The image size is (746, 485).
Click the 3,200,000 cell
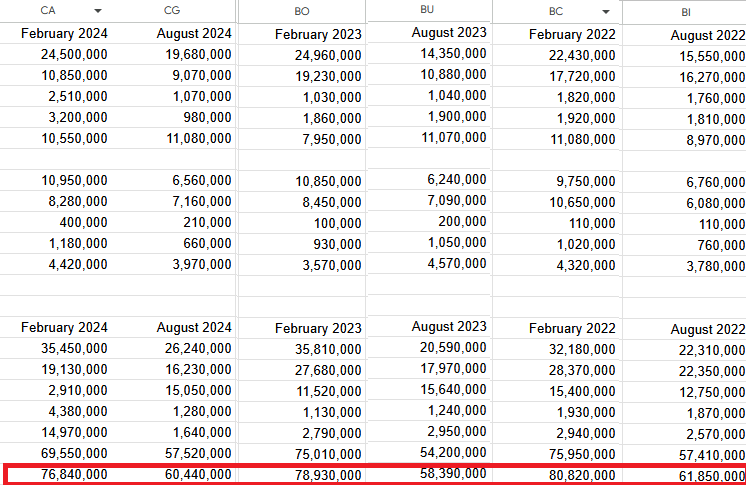click(78, 118)
